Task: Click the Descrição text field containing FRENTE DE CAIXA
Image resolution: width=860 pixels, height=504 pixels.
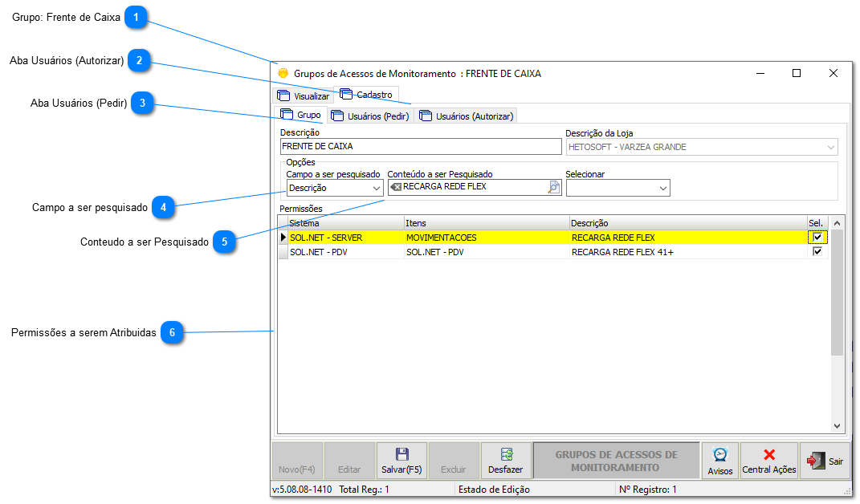Action: [420, 147]
